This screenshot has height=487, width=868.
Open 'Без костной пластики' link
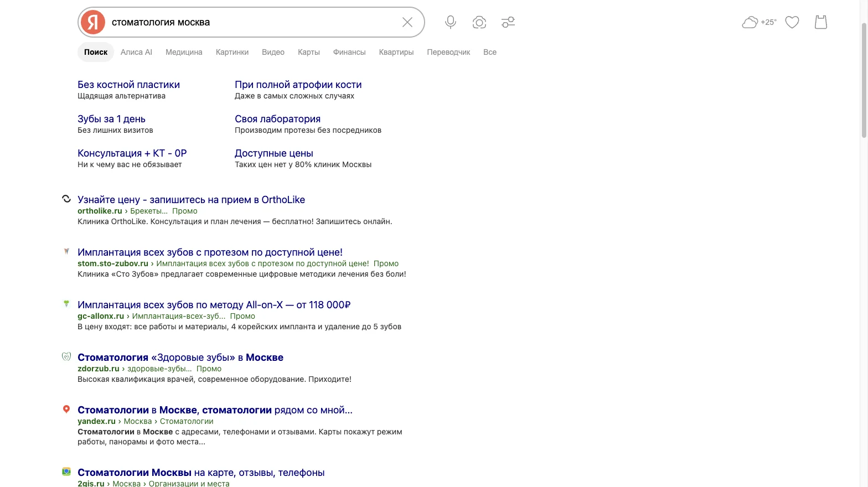click(x=128, y=85)
